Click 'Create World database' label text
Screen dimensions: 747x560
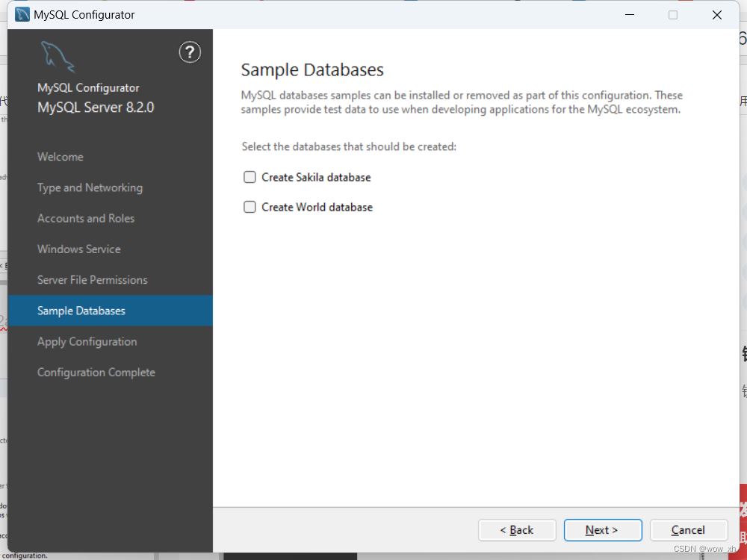pyautogui.click(x=317, y=207)
